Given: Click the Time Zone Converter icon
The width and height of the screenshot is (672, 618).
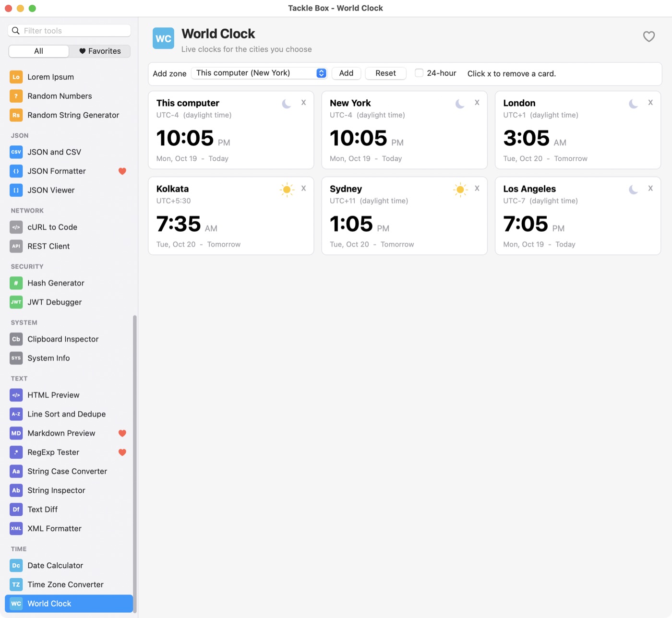Looking at the screenshot, I should click(16, 584).
